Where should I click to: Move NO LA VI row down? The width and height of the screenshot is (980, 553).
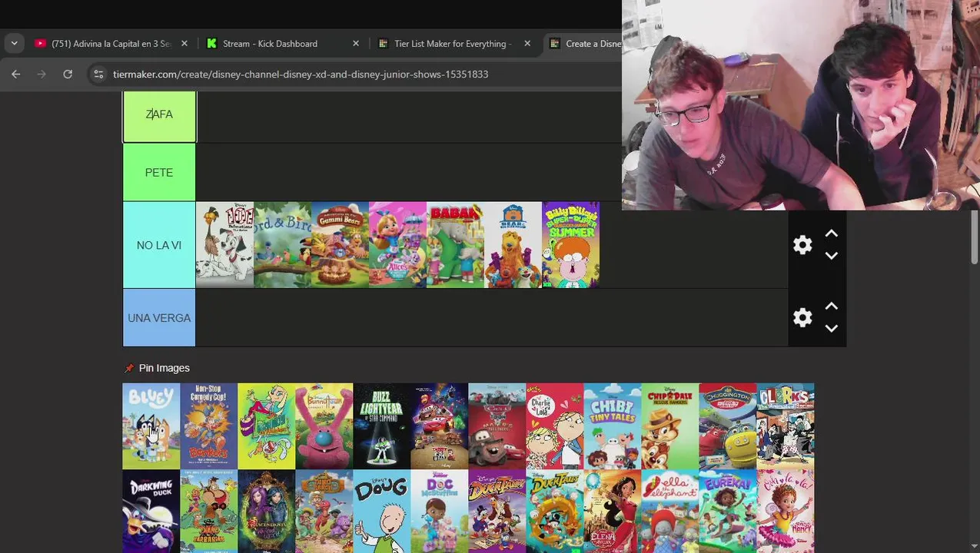[x=831, y=256]
